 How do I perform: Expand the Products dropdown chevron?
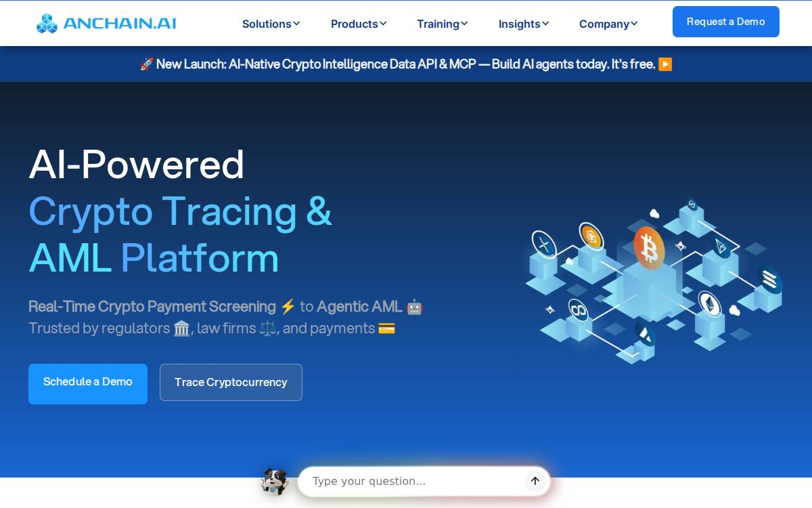pos(383,24)
